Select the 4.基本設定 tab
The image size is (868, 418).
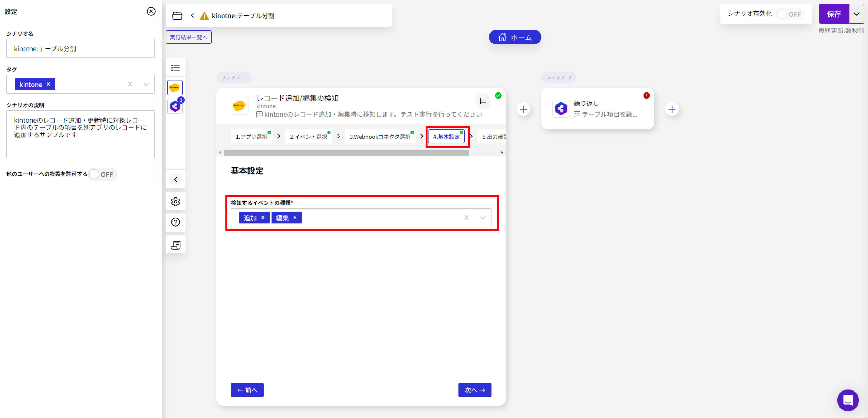point(446,137)
